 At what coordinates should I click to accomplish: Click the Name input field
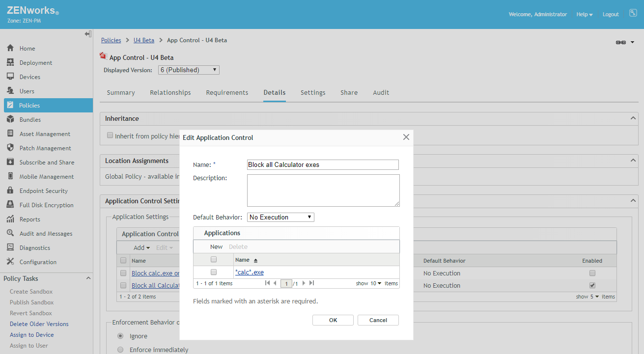(x=323, y=165)
